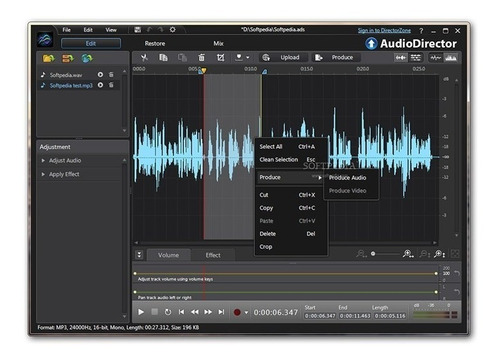
Task: Click the Produce toolbar button
Action: (336, 58)
